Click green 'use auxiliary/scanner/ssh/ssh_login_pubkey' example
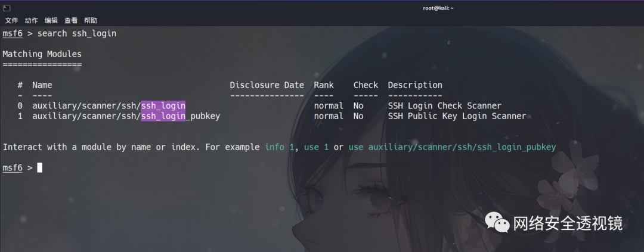The height and width of the screenshot is (252, 644). (x=452, y=147)
